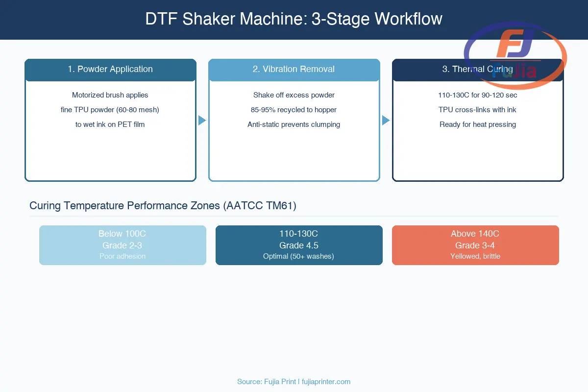
Task: Click the '110-130C' label in the dark-blue zone
Action: click(299, 234)
